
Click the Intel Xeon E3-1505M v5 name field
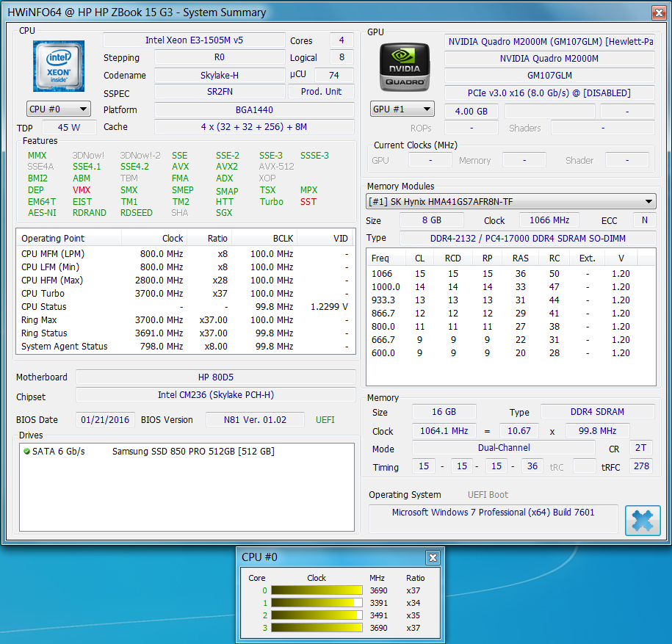[x=194, y=40]
